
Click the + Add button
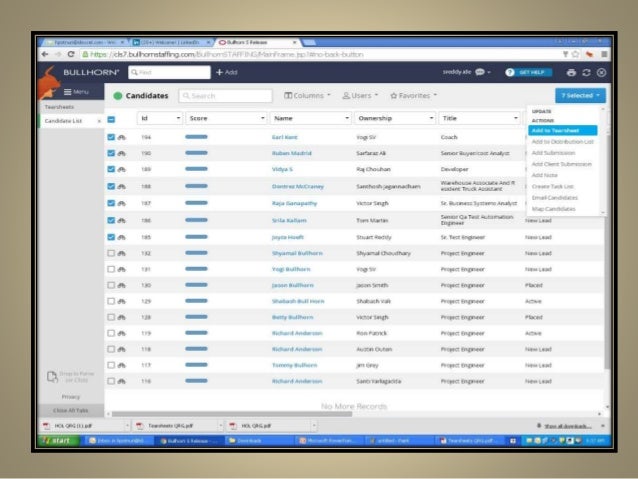click(227, 72)
